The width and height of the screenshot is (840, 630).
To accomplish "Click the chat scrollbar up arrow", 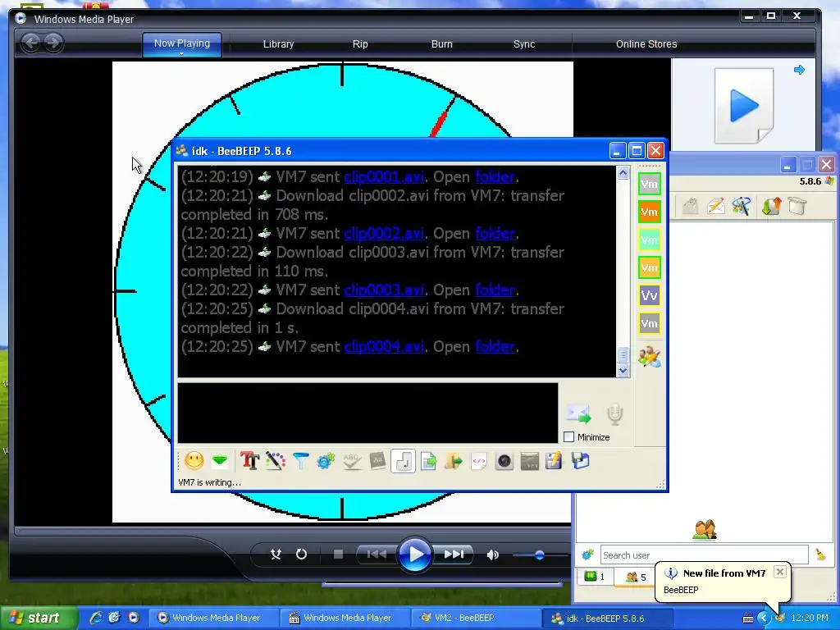I will click(x=623, y=172).
